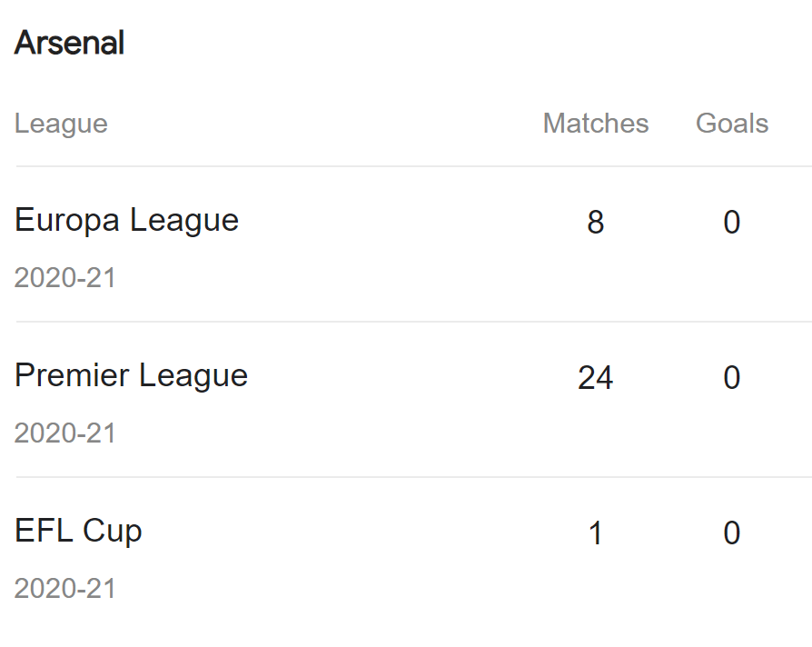Click Premier League goals value 0
Viewport: 812px width, 647px height.
(732, 378)
